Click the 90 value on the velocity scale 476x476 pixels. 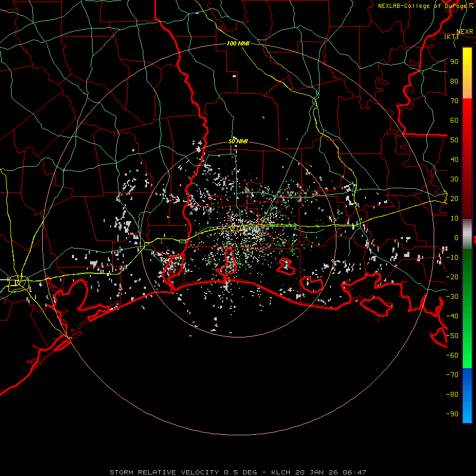point(454,62)
